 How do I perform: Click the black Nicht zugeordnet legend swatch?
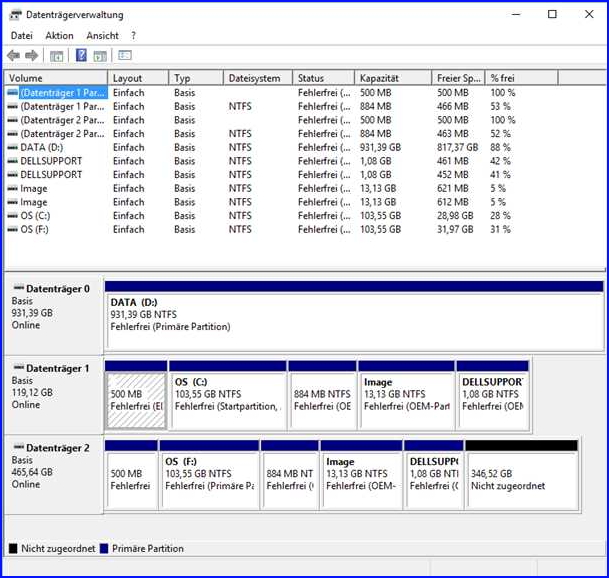(x=13, y=548)
